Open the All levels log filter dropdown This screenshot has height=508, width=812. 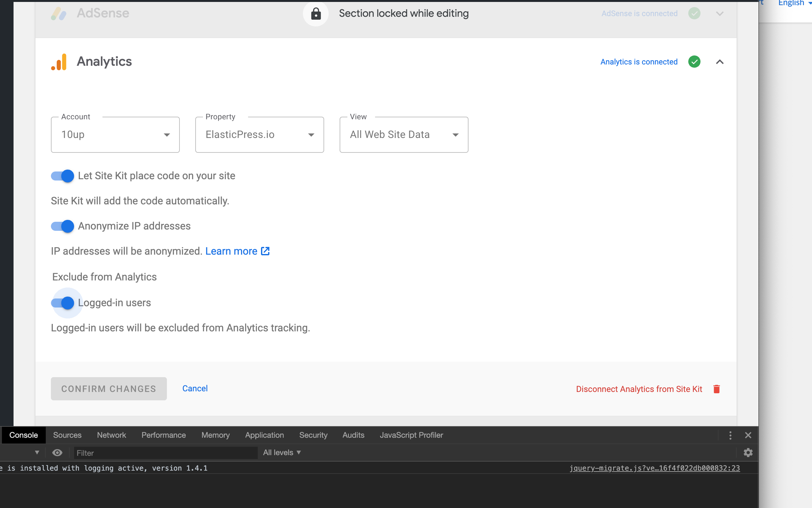coord(282,453)
